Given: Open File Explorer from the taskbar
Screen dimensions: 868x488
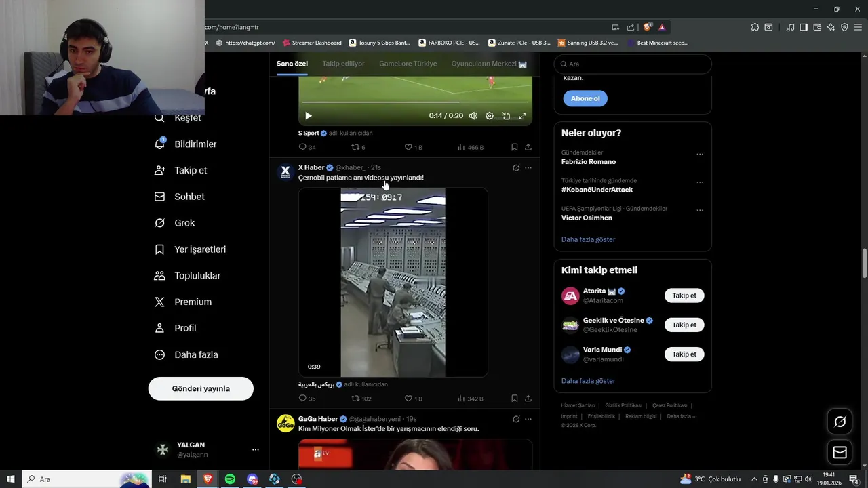Looking at the screenshot, I should pyautogui.click(x=185, y=479).
